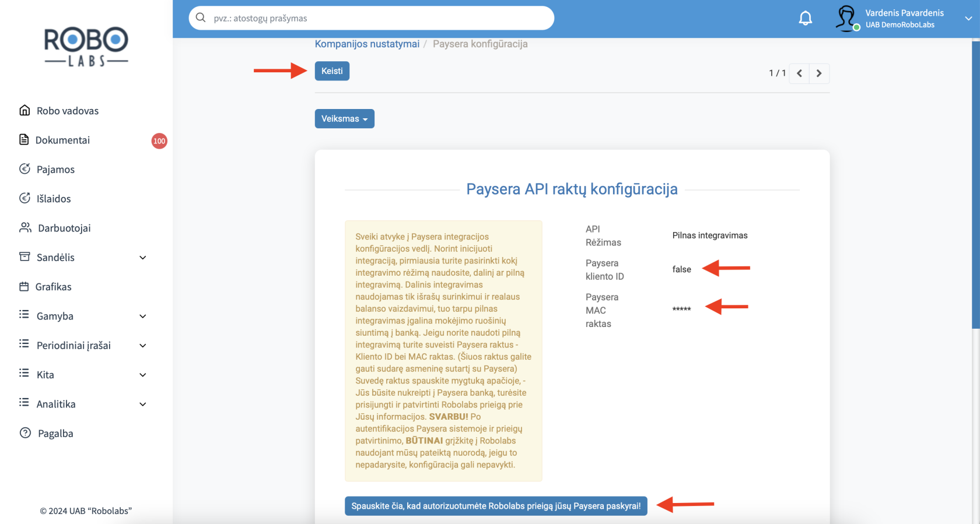
Task: Click the user avatar icon
Action: pos(846,18)
